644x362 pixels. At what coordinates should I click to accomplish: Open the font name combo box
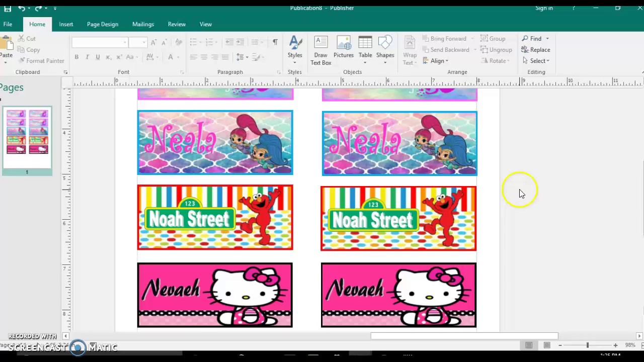[x=100, y=43]
